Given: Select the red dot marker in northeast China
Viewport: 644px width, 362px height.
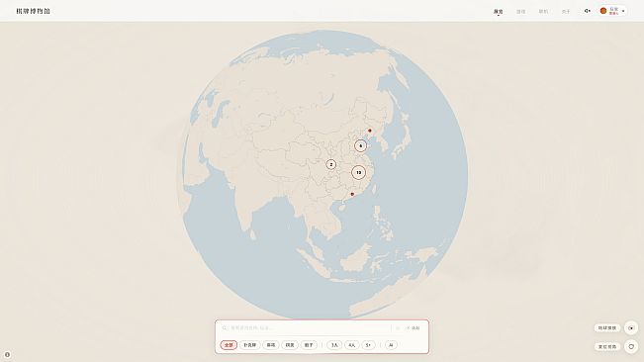Looking at the screenshot, I should [x=370, y=131].
